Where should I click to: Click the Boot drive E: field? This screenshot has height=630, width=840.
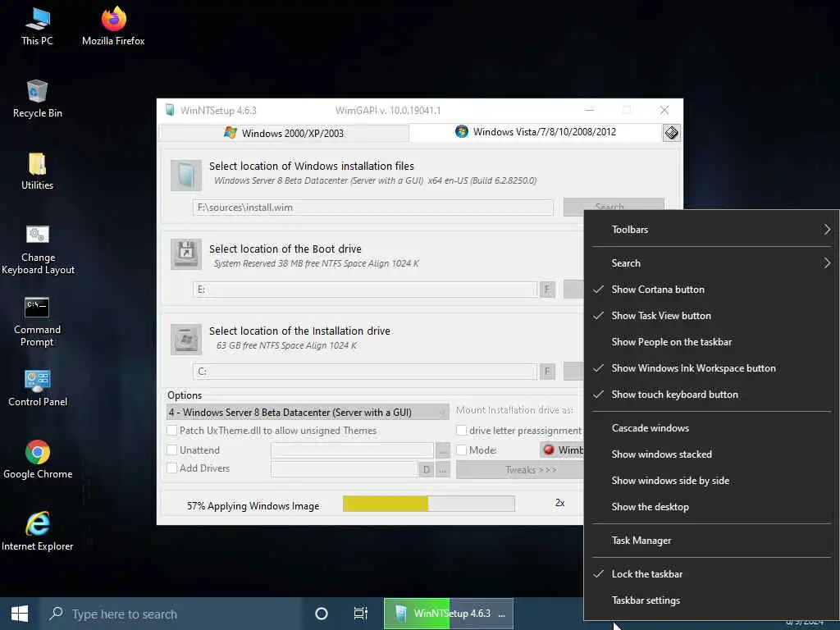click(365, 290)
